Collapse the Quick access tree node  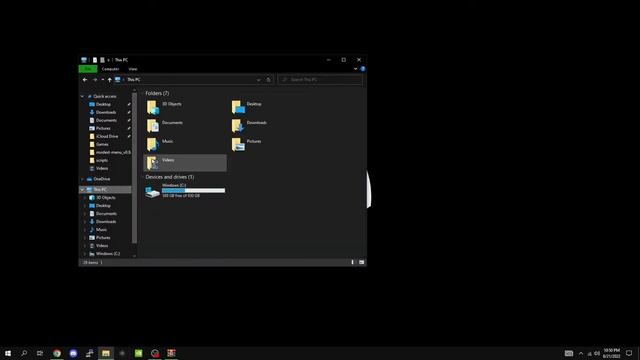[82, 96]
